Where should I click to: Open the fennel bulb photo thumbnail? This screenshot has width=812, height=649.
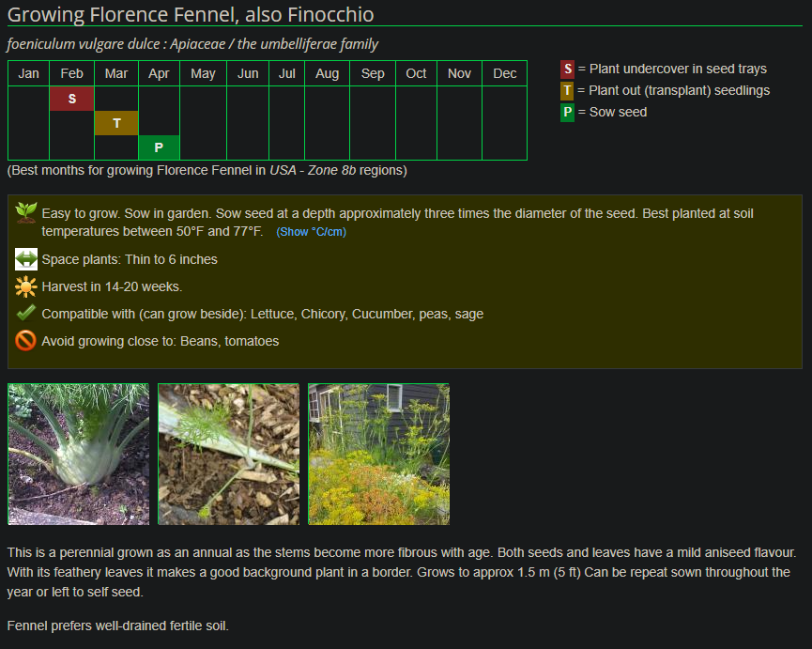[x=79, y=454]
